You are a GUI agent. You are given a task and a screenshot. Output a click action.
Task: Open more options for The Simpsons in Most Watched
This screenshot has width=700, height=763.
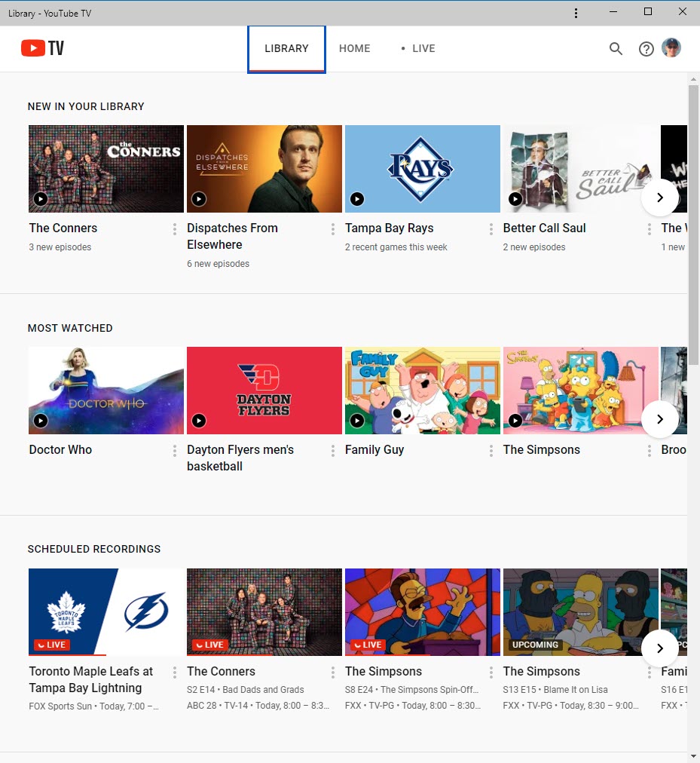(649, 451)
